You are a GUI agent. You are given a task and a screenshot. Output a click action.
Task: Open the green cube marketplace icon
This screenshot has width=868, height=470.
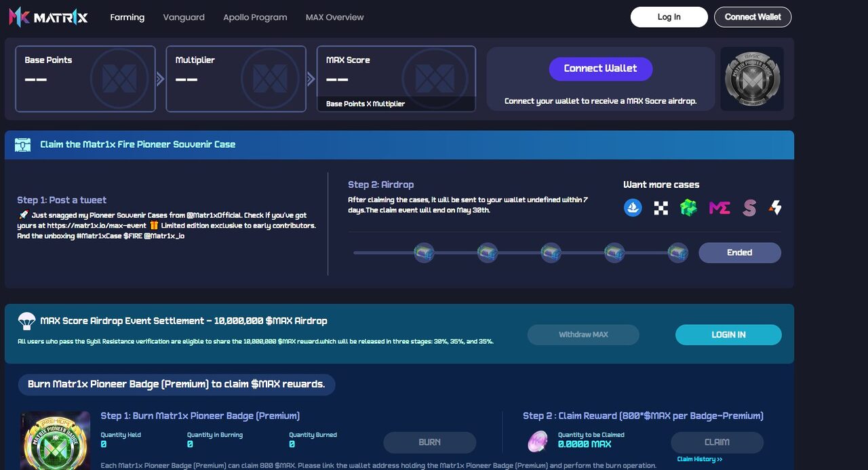click(689, 208)
